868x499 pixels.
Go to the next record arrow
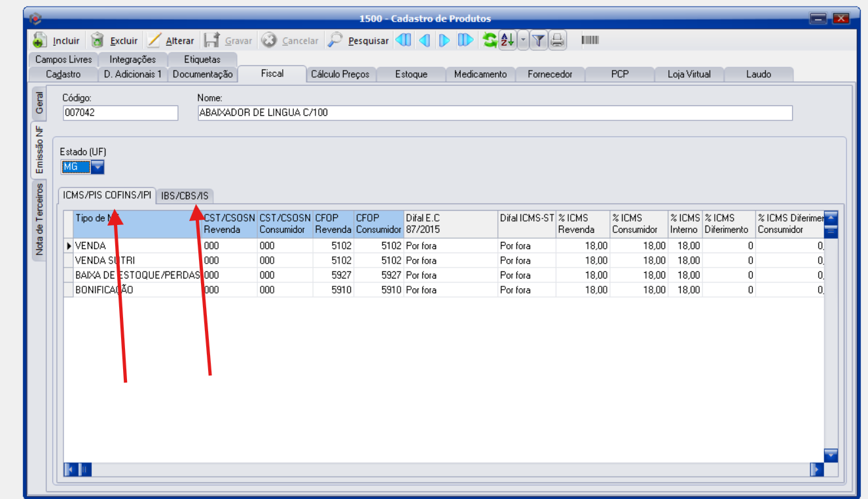click(444, 41)
